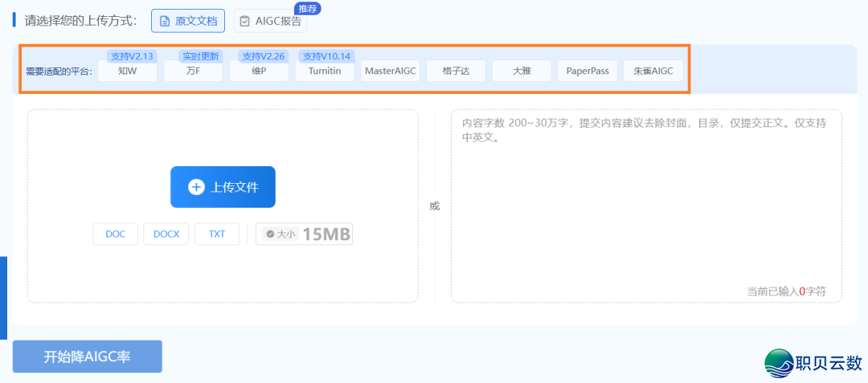Screen dimensions: 868x383
Task: Click the 推荐 badge
Action: (x=308, y=8)
